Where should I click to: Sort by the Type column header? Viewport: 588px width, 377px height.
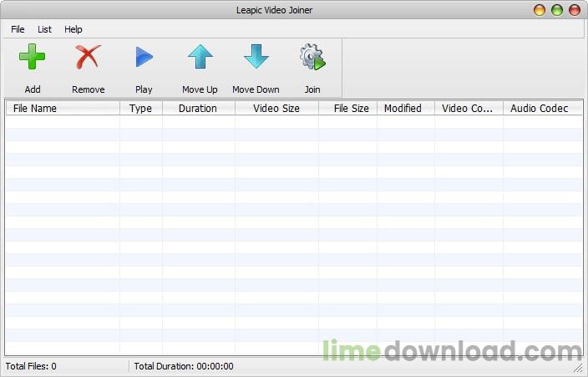point(141,109)
